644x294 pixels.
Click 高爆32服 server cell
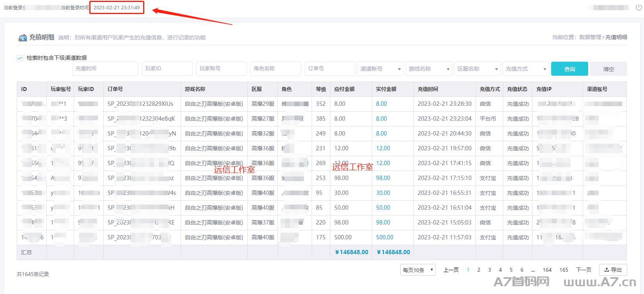[263, 134]
